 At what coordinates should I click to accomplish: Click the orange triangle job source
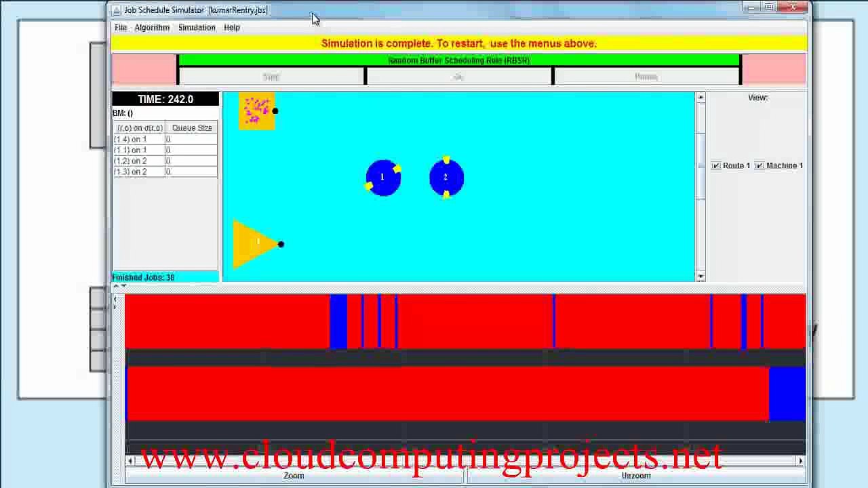coord(255,244)
